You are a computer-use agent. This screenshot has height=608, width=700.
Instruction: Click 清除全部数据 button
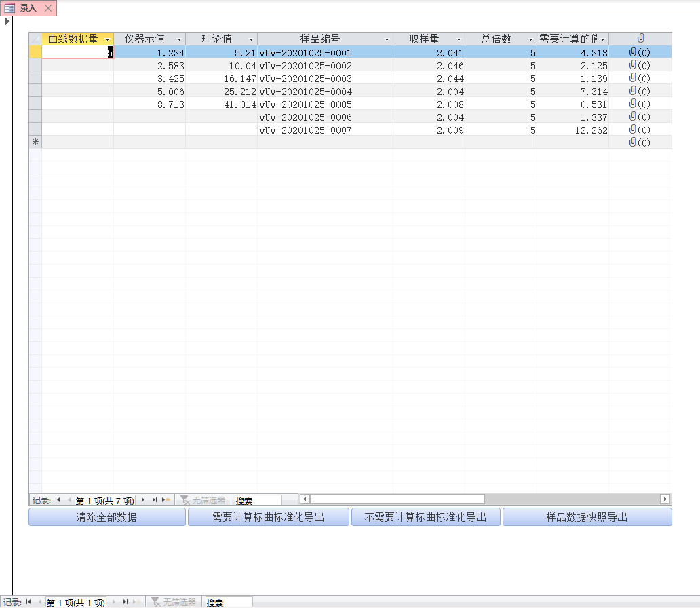tap(107, 517)
